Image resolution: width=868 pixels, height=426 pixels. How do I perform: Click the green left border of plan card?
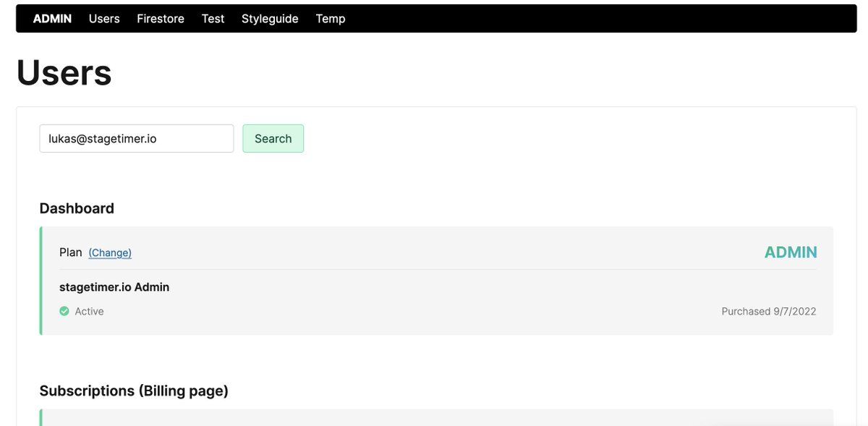(x=41, y=281)
